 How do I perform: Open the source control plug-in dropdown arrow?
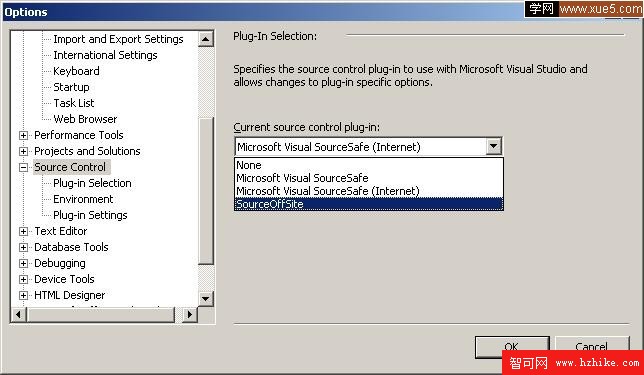pos(493,146)
